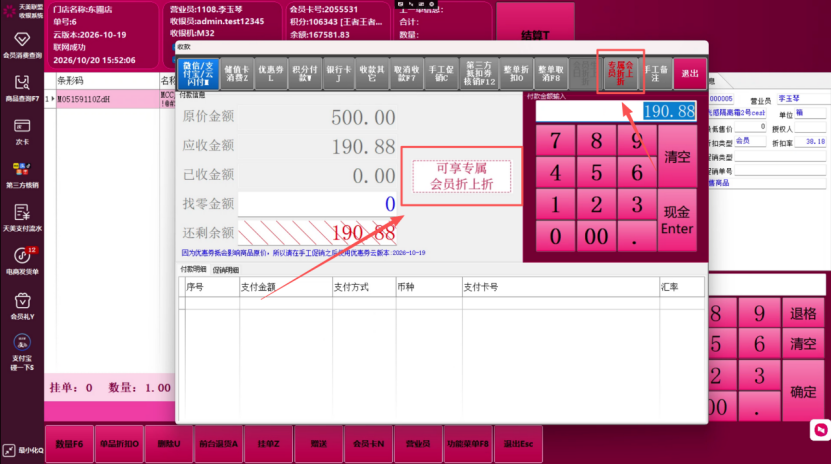Image resolution: width=831 pixels, height=464 pixels.
Task: Choose 优惠券L in payment toolbar
Action: 270,74
